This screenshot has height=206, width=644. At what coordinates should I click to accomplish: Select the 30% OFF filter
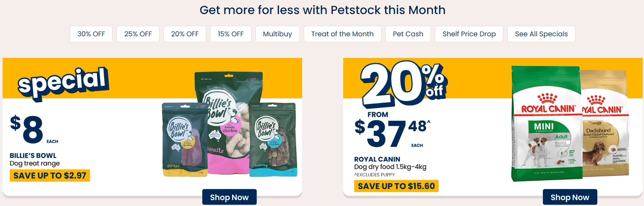(x=91, y=34)
